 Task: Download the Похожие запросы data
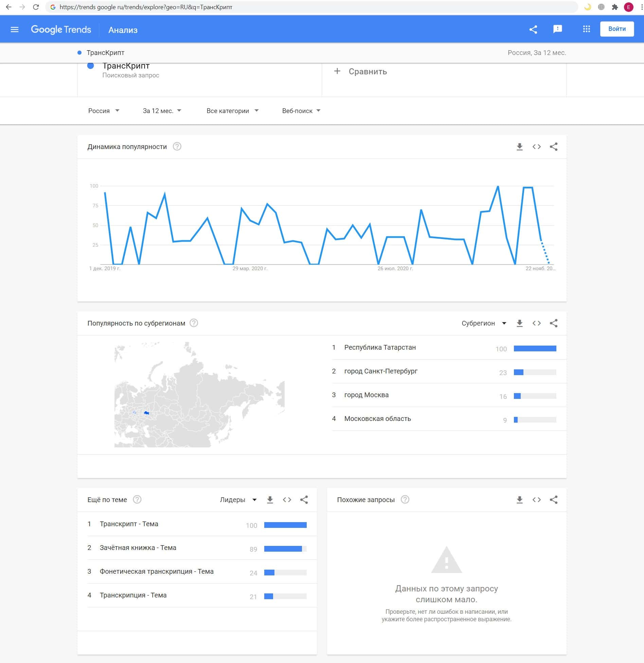click(x=519, y=500)
